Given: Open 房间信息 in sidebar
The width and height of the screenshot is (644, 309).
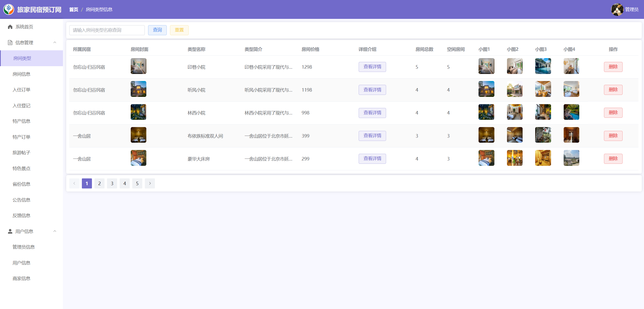Looking at the screenshot, I should (21, 74).
